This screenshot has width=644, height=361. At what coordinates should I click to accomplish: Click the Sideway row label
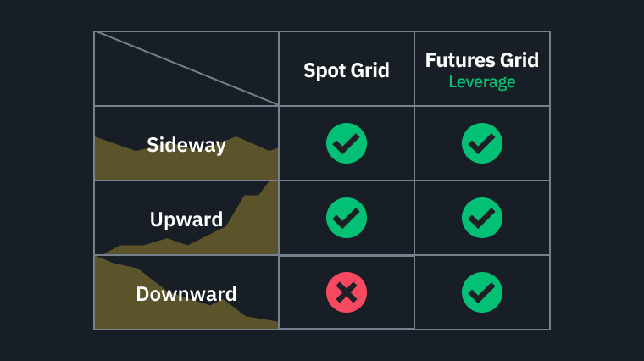[x=186, y=145]
